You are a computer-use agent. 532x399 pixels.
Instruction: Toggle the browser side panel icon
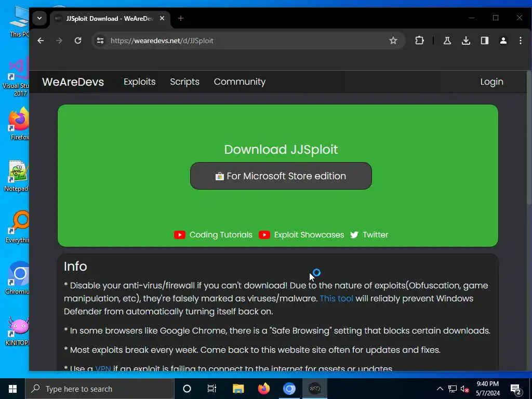point(485,41)
